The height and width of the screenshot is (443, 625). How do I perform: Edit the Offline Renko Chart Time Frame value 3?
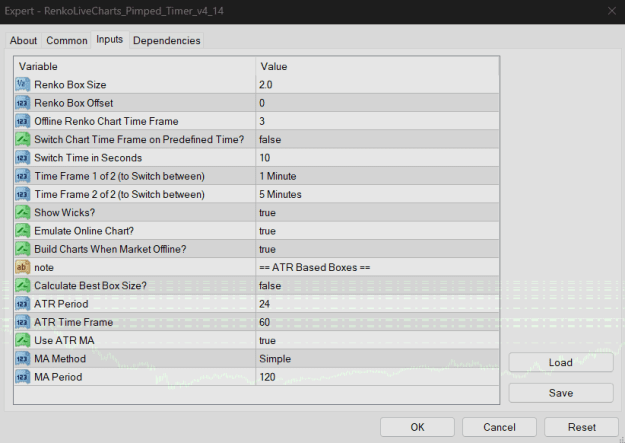(x=377, y=121)
